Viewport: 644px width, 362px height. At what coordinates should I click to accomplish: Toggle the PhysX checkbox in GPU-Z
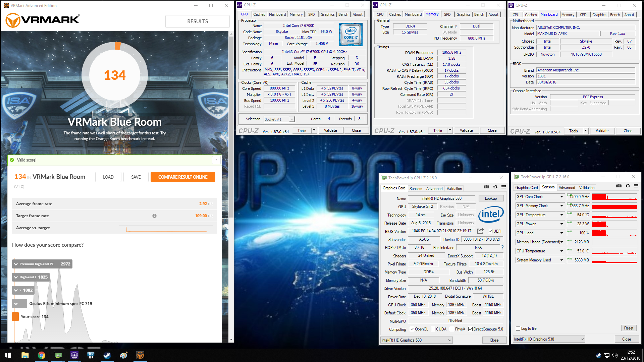coord(452,329)
